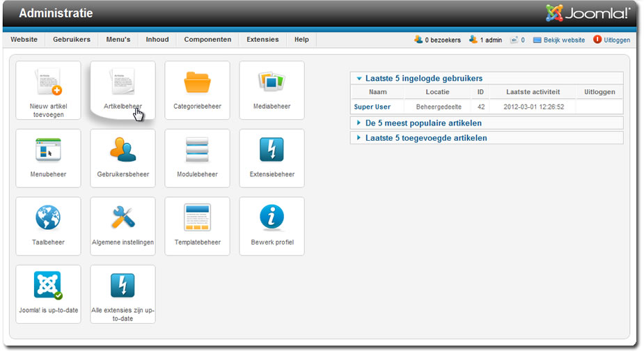644x356 pixels.
Task: Click the Naam column header
Action: click(x=377, y=92)
